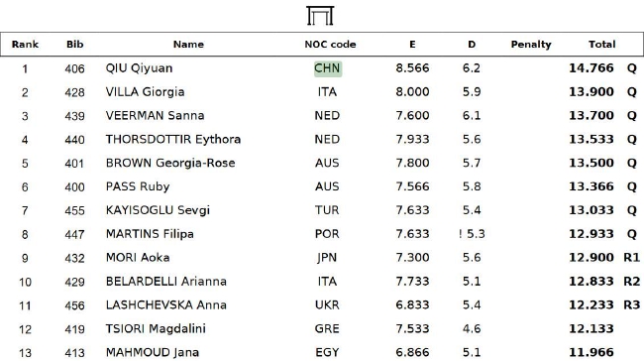
Task: Click the R2 reserve marker for BELARDELLI Arianna
Action: click(632, 282)
